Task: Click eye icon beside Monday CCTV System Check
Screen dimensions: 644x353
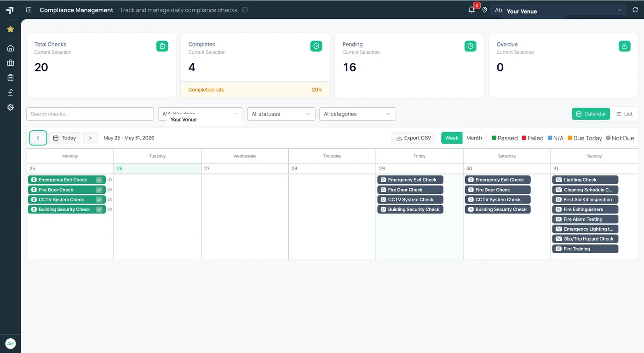Action: point(110,200)
